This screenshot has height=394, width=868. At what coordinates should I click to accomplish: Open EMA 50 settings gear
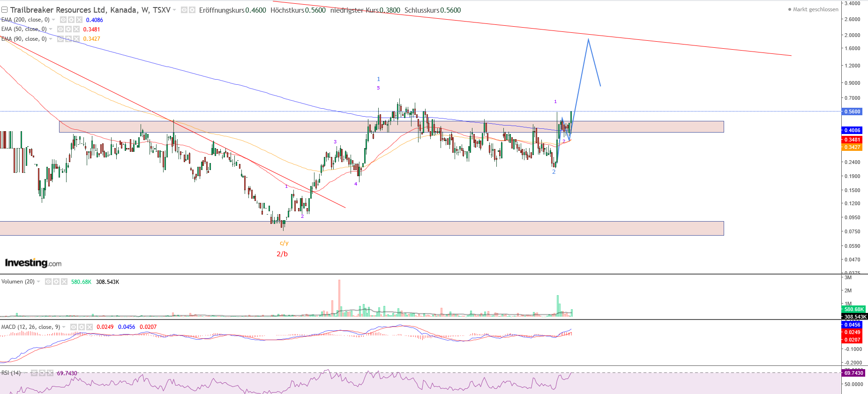tap(68, 29)
